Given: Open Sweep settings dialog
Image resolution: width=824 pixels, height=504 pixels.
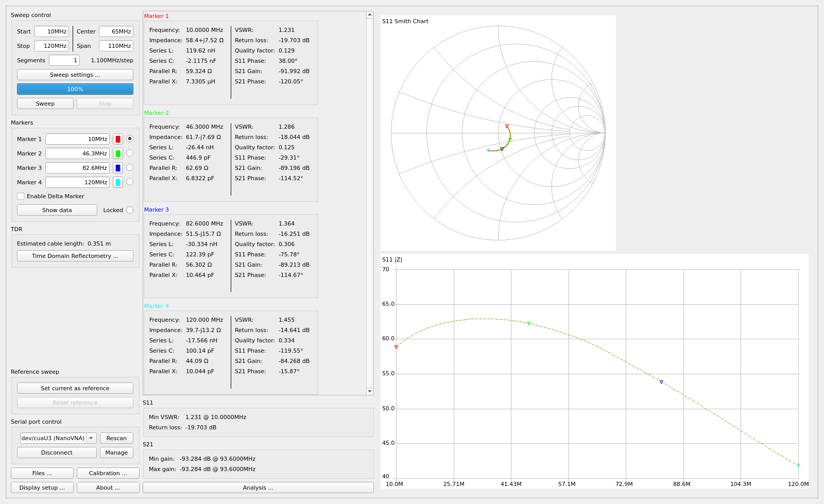Looking at the screenshot, I should tap(75, 75).
